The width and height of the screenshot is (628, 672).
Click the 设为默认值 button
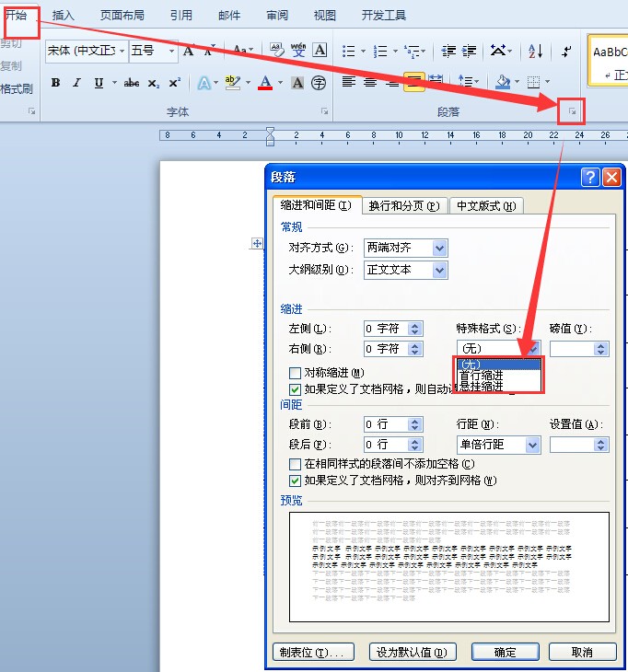click(x=413, y=653)
